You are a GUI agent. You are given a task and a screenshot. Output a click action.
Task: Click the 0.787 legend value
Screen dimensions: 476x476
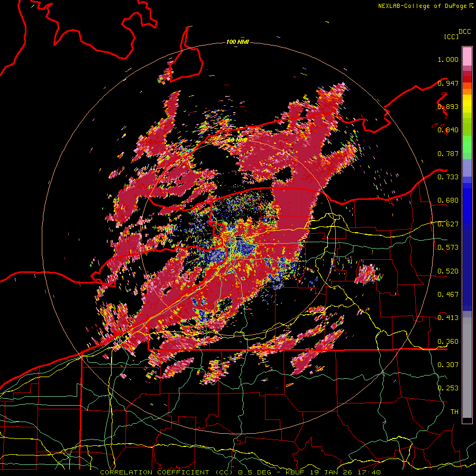[448, 153]
